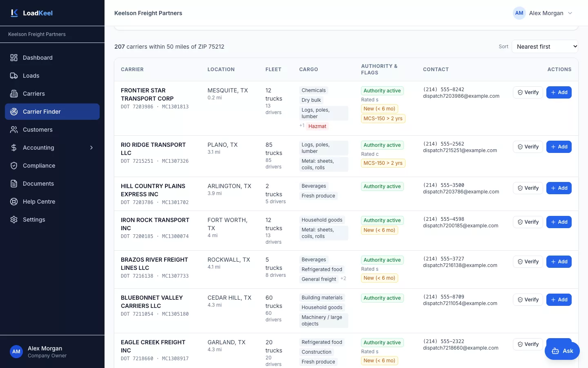Image resolution: width=588 pixels, height=368 pixels.
Task: Verify Hill Country Plains Express Inc
Action: click(x=528, y=188)
